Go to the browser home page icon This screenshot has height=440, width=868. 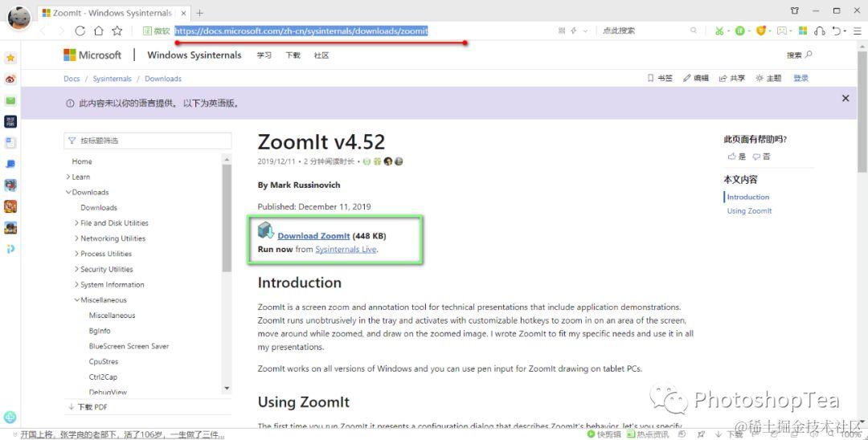(99, 31)
